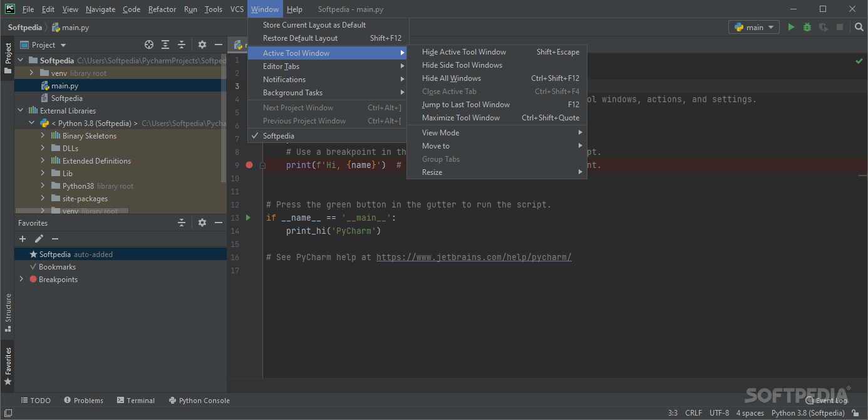The image size is (868, 420).
Task: Hide the Favorites panel with minus icon
Action: tap(219, 223)
